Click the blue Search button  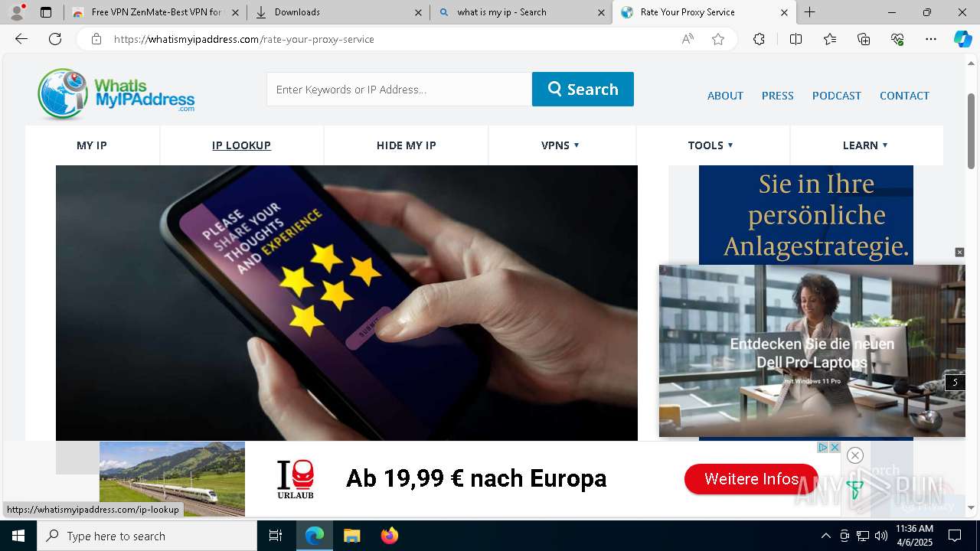click(583, 89)
